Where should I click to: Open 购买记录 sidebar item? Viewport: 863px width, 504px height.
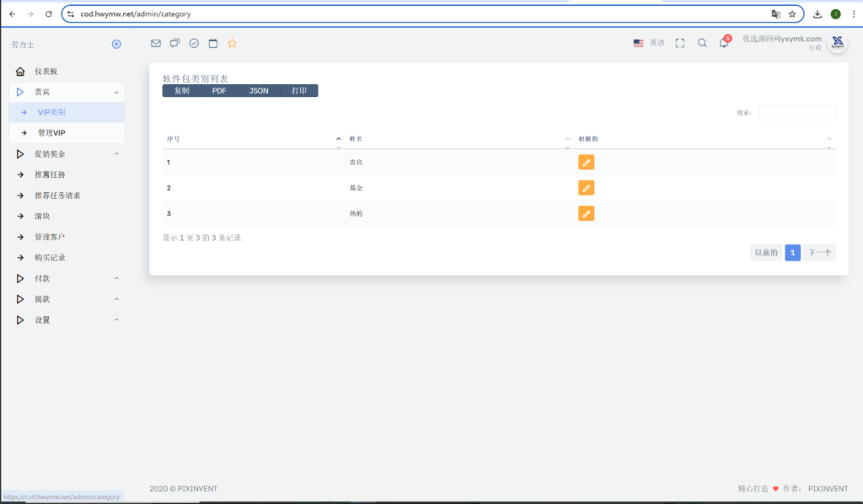point(67,258)
